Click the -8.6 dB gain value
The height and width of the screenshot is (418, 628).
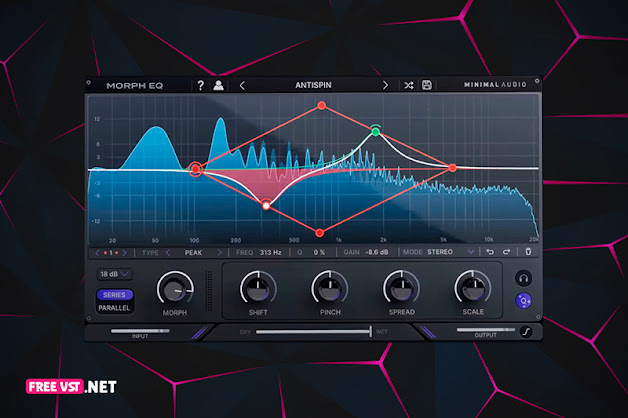pos(377,252)
